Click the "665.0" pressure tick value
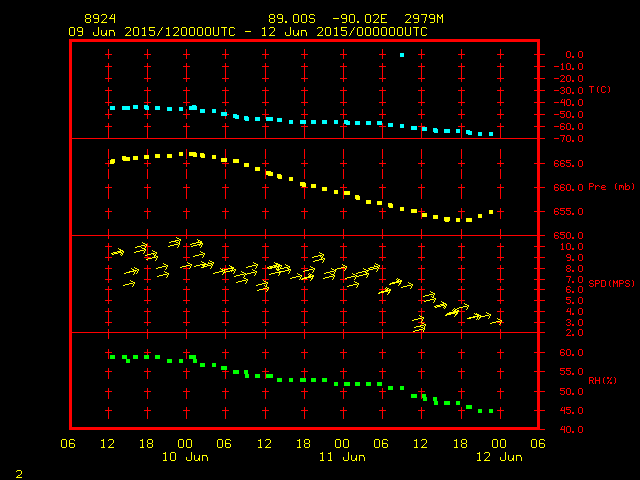Screen dimensions: 640x480 point(569,164)
